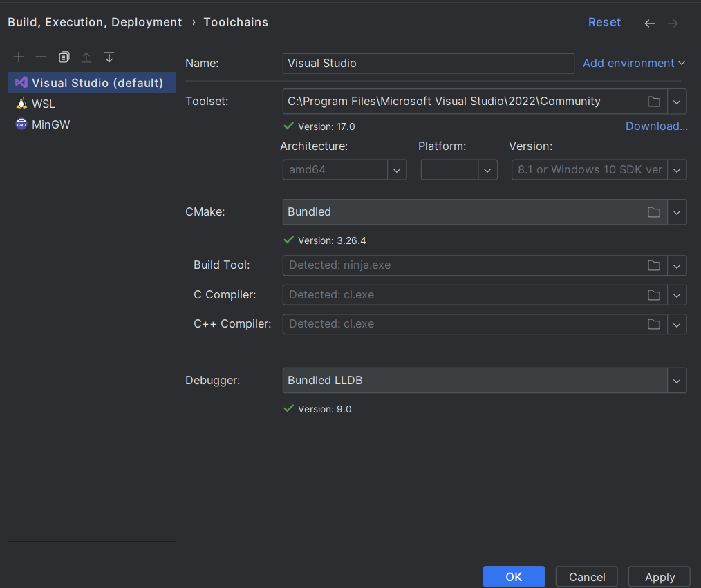Select the MinGW toolchain
Image resolution: width=701 pixels, height=588 pixels.
pyautogui.click(x=50, y=125)
